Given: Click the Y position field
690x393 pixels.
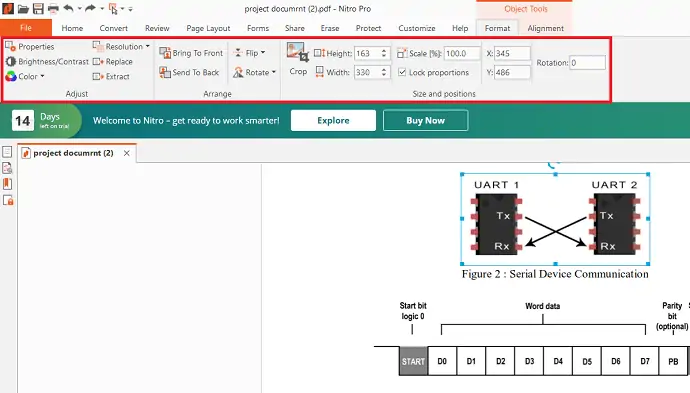Looking at the screenshot, I should tap(512, 72).
